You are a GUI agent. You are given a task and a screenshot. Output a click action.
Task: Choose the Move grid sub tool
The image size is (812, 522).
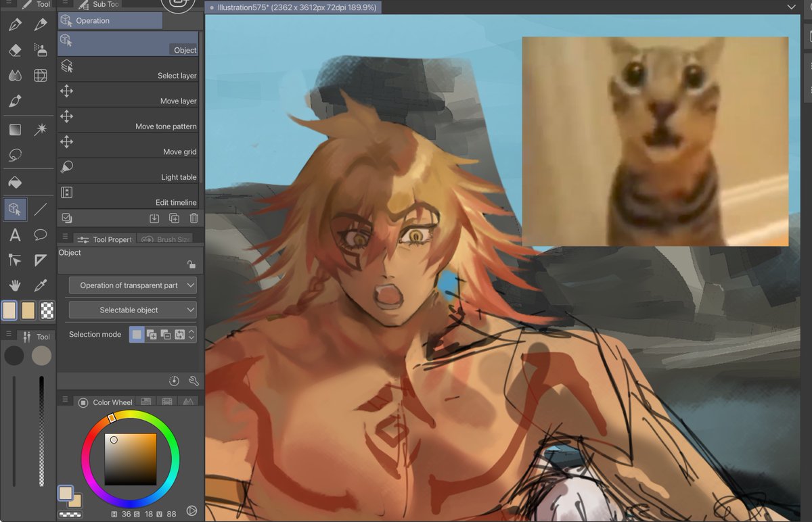click(128, 145)
